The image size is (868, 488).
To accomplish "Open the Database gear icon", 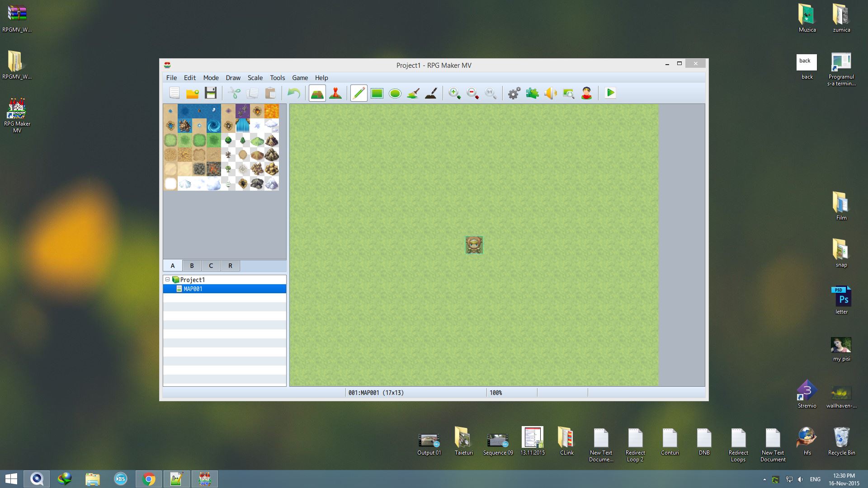I will [514, 93].
